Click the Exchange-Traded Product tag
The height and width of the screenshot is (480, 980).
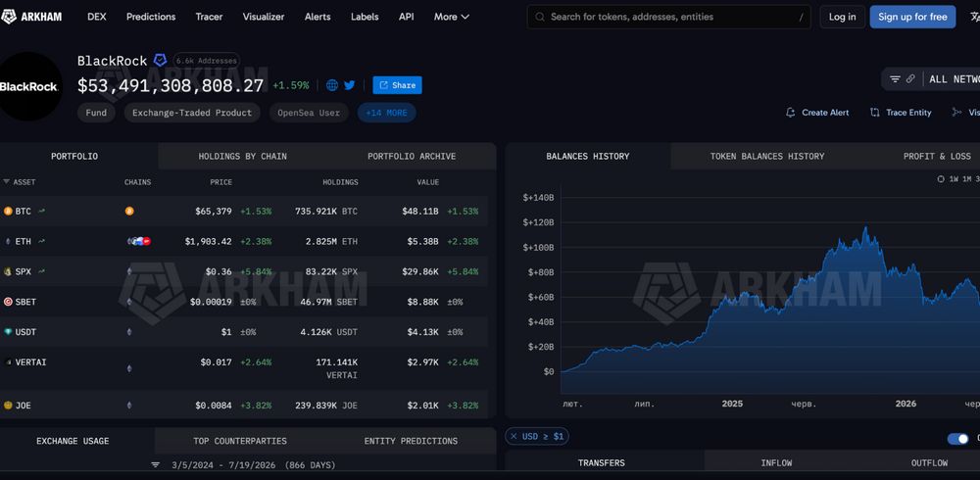[192, 113]
